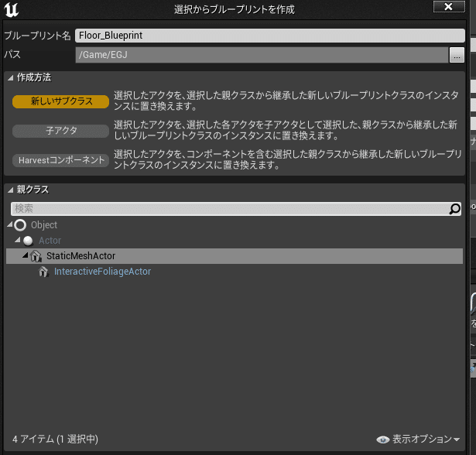Screen dimensions: 476x455
Task: Select the Actor class row
Action: [x=235, y=241]
